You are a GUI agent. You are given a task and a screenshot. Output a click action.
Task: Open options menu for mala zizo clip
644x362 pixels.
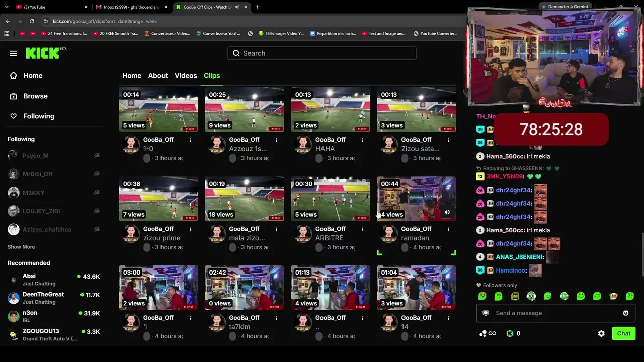[276, 229]
